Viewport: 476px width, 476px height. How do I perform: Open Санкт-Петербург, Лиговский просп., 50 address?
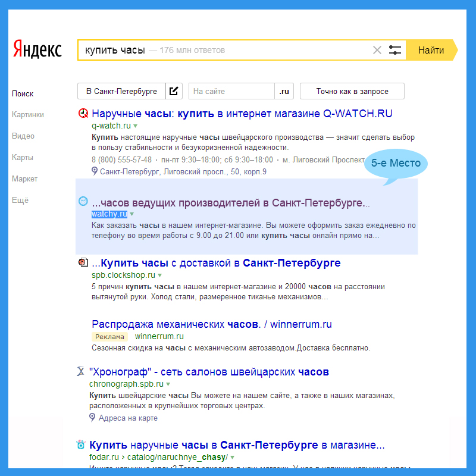pos(183,172)
